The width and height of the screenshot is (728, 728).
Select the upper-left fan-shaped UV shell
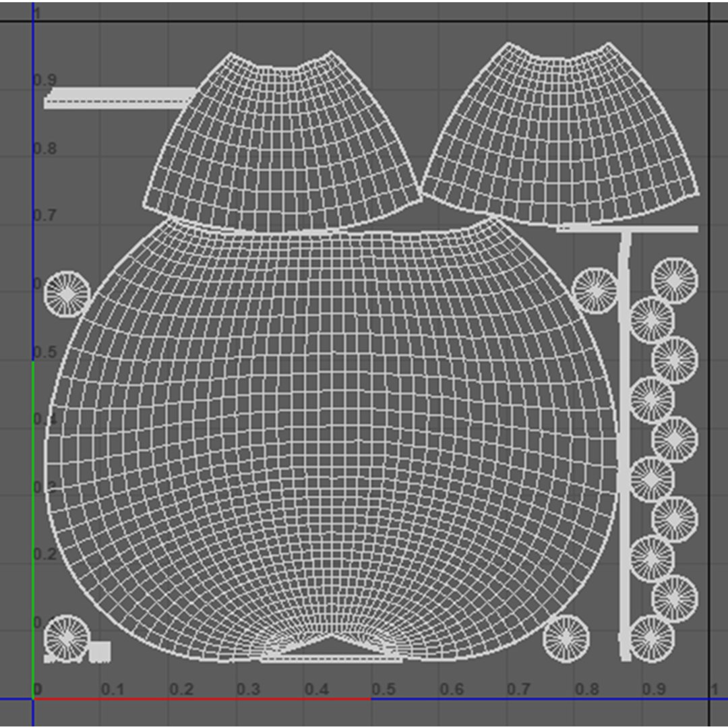tap(282, 142)
